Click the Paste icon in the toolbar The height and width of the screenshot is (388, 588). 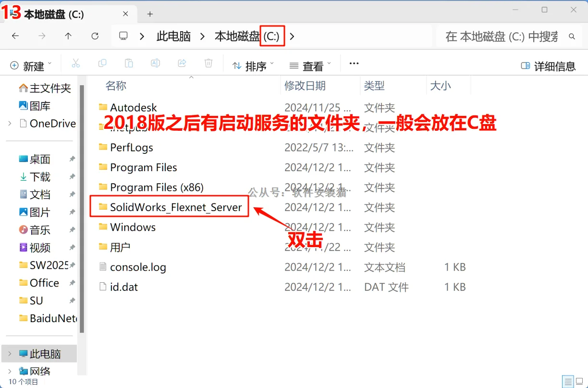pyautogui.click(x=128, y=63)
